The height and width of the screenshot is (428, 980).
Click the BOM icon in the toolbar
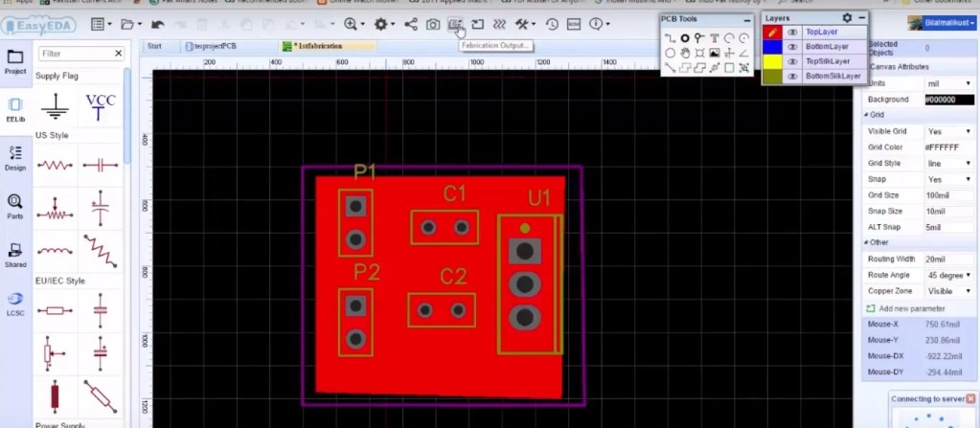(x=573, y=24)
